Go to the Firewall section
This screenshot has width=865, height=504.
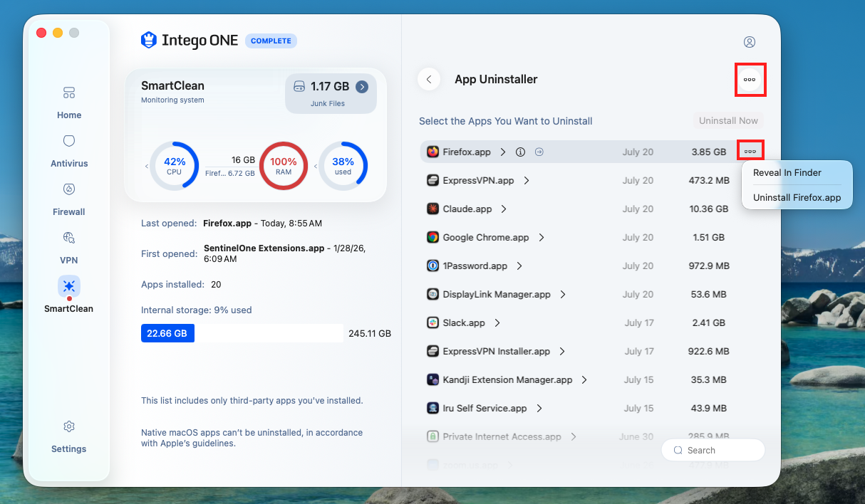(x=69, y=199)
